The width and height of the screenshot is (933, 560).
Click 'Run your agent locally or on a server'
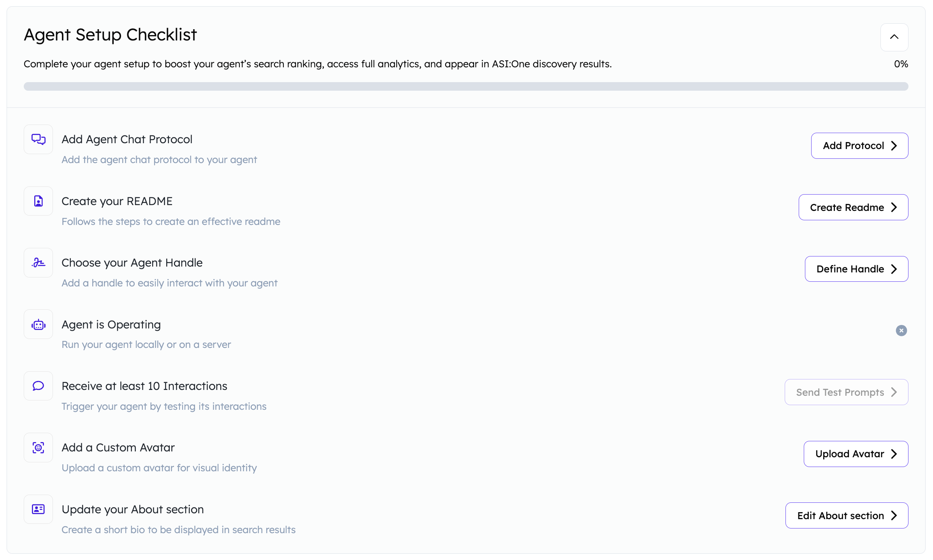tap(146, 344)
